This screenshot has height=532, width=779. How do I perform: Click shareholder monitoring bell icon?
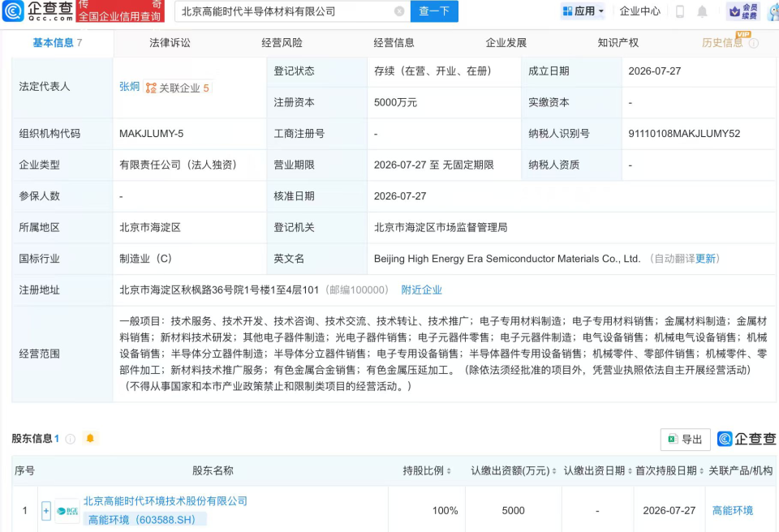tap(90, 438)
